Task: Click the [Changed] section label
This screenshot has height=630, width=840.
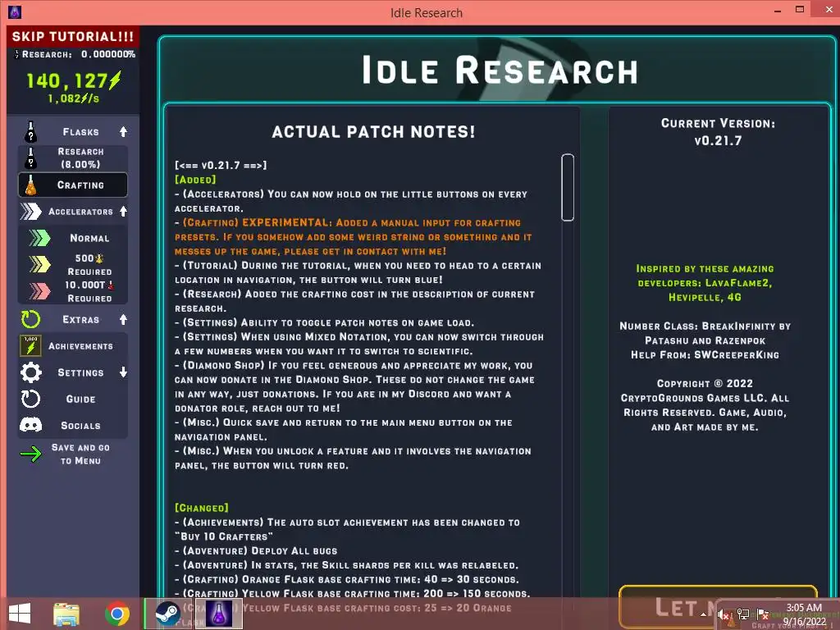Action: pyautogui.click(x=202, y=508)
